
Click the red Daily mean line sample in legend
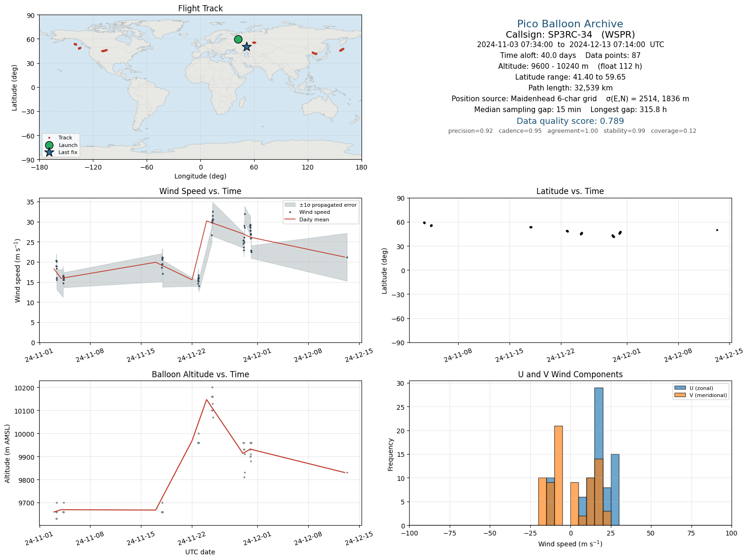pos(290,219)
